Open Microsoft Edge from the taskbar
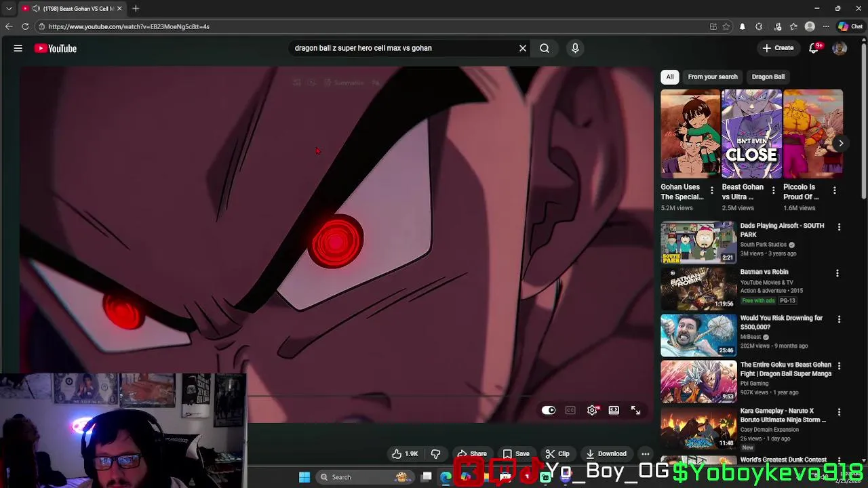 [x=446, y=477]
